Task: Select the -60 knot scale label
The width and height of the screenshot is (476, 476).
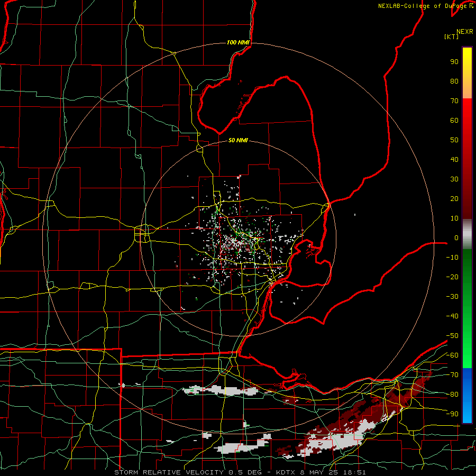Action: coord(452,355)
